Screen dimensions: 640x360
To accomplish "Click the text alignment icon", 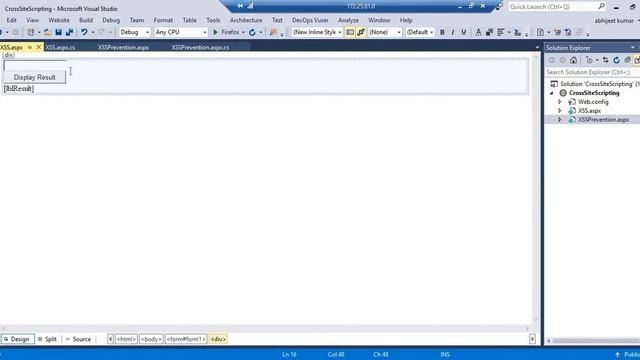I will point(501,32).
